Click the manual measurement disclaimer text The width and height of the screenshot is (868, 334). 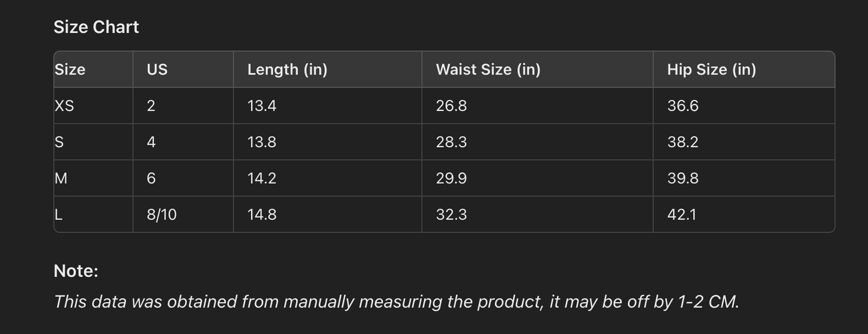click(x=396, y=301)
